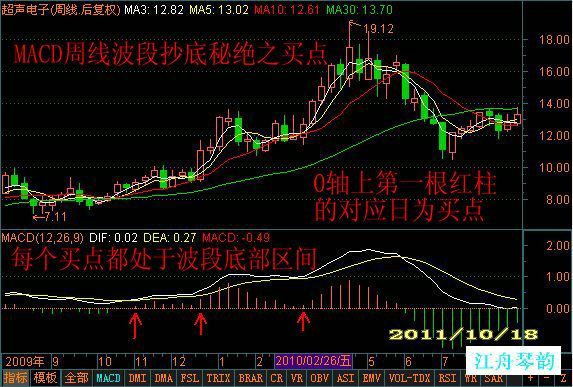Image resolution: width=573 pixels, height=387 pixels.
Task: Click 10.00 on the price axis
Action: (x=554, y=167)
